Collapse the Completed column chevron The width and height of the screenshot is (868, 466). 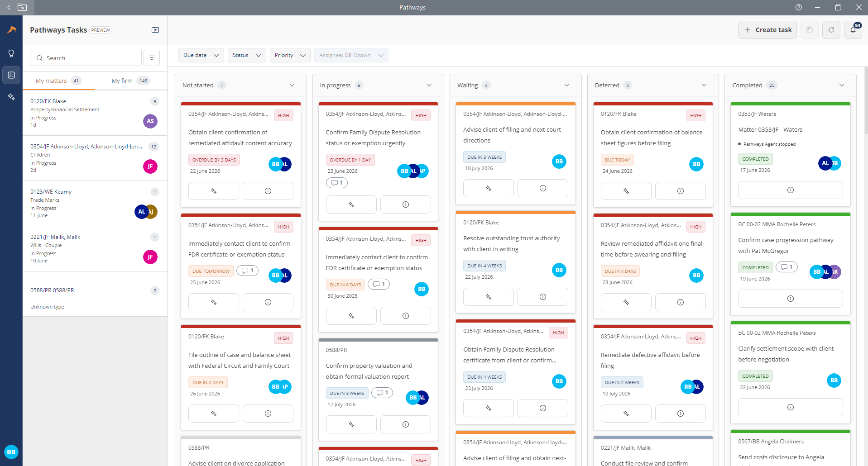click(842, 85)
